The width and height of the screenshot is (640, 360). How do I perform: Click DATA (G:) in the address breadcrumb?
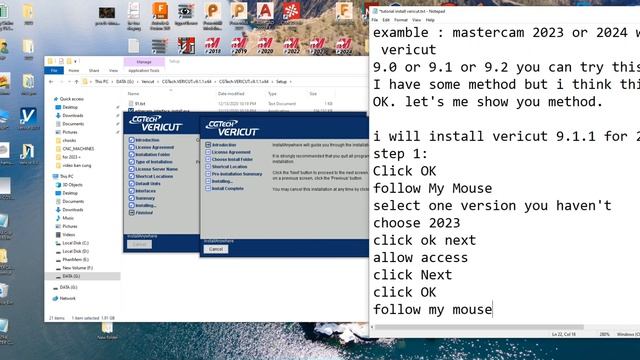pos(125,82)
